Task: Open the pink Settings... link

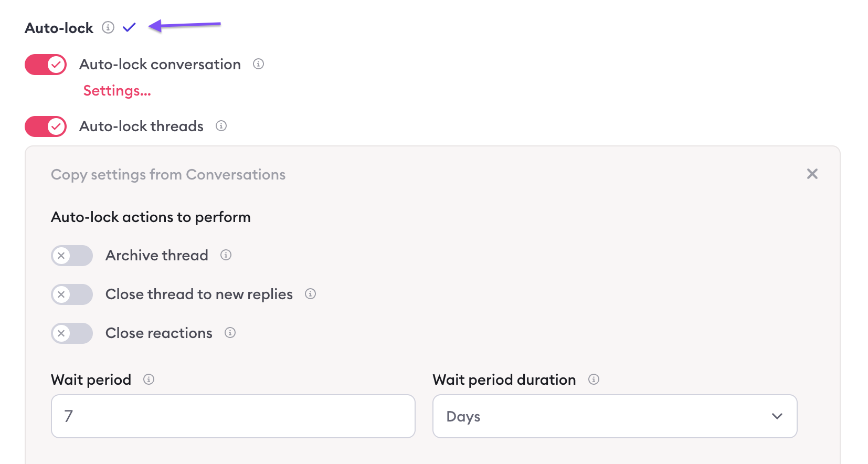Action: (117, 91)
